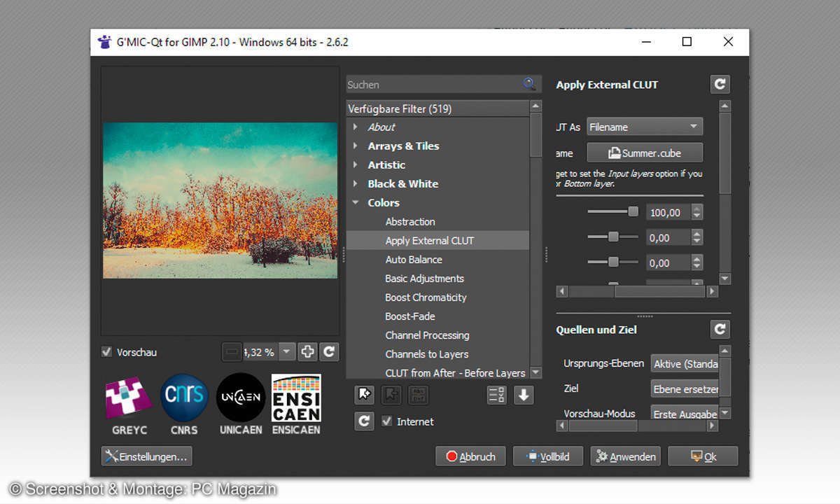Expand the Black & White category
This screenshot has width=840, height=504.
coord(356,183)
